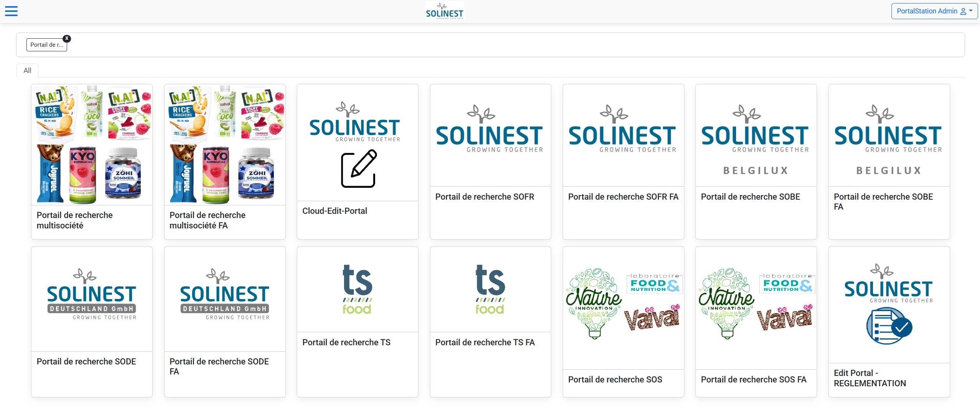Select the All tab

point(27,71)
